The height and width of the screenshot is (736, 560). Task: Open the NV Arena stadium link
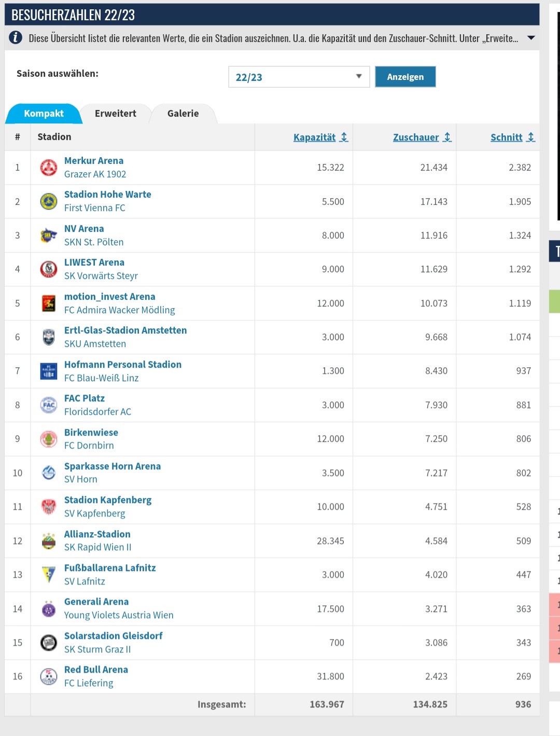(84, 229)
